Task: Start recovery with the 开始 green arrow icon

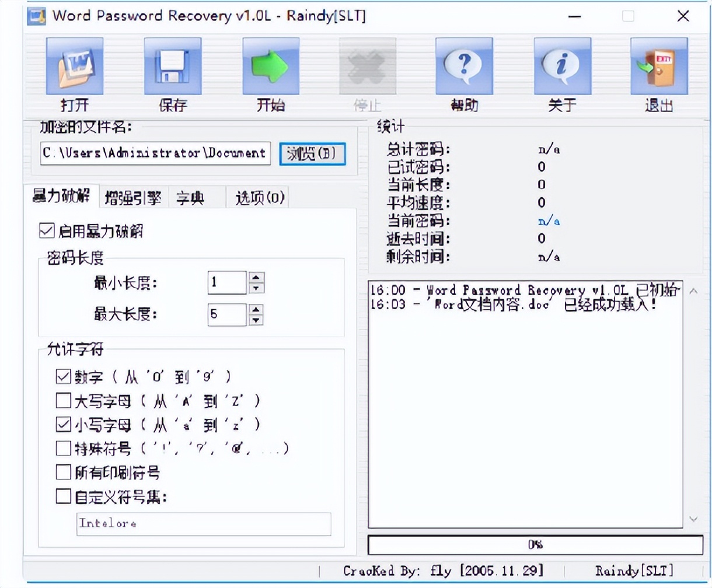Action: (271, 66)
